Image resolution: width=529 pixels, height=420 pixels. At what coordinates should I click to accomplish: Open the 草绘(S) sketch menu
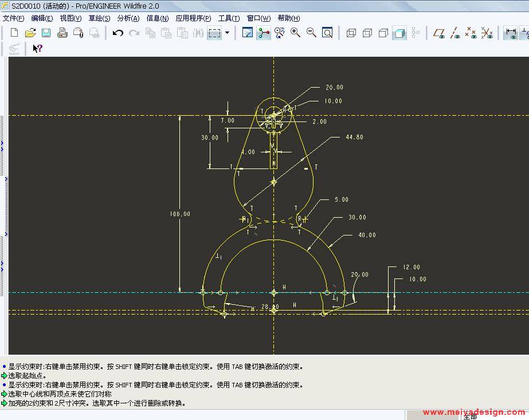click(99, 18)
